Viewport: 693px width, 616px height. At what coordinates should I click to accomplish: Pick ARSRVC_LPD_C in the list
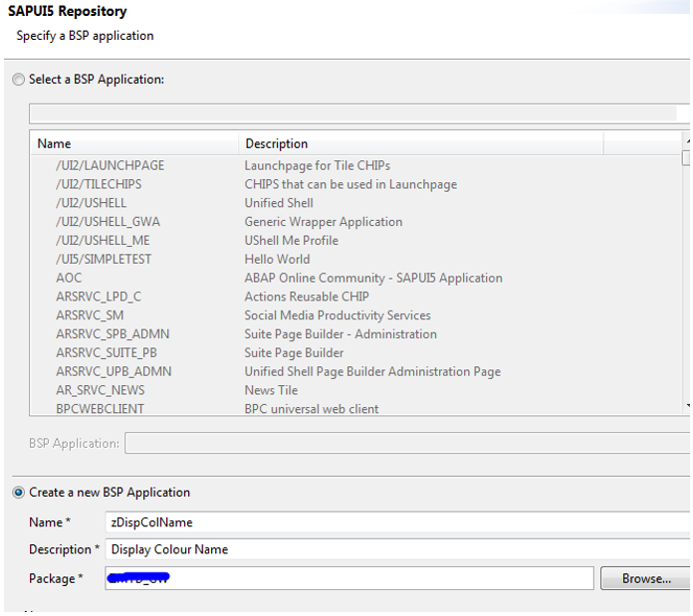click(356, 297)
